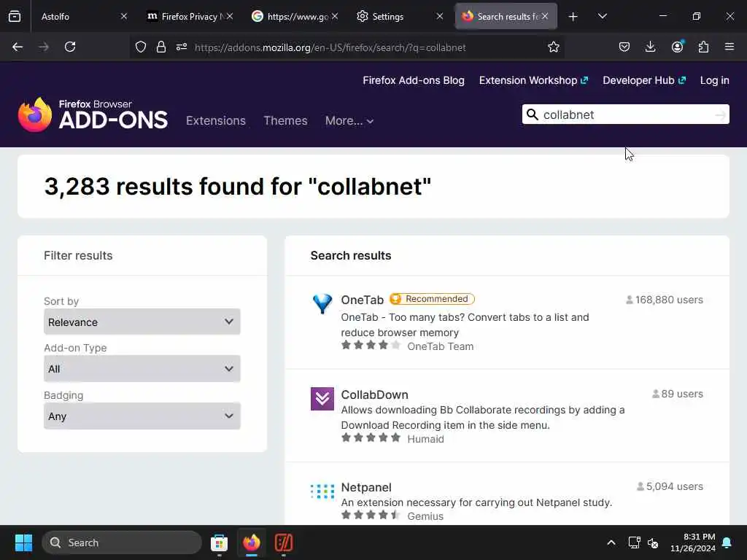Open the Add-on Type dropdown
Screen dimensions: 747x560
[x=142, y=368]
